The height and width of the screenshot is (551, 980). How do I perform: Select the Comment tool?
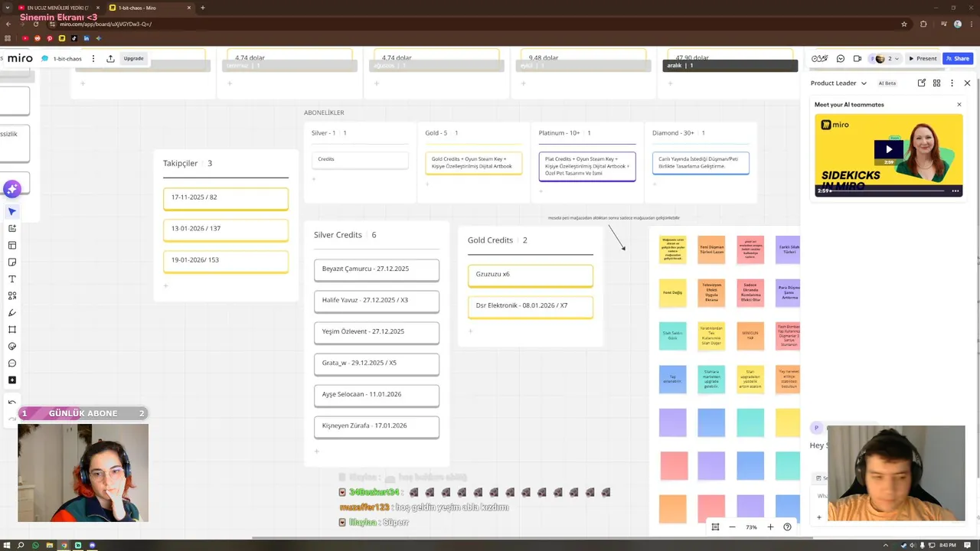coord(12,364)
